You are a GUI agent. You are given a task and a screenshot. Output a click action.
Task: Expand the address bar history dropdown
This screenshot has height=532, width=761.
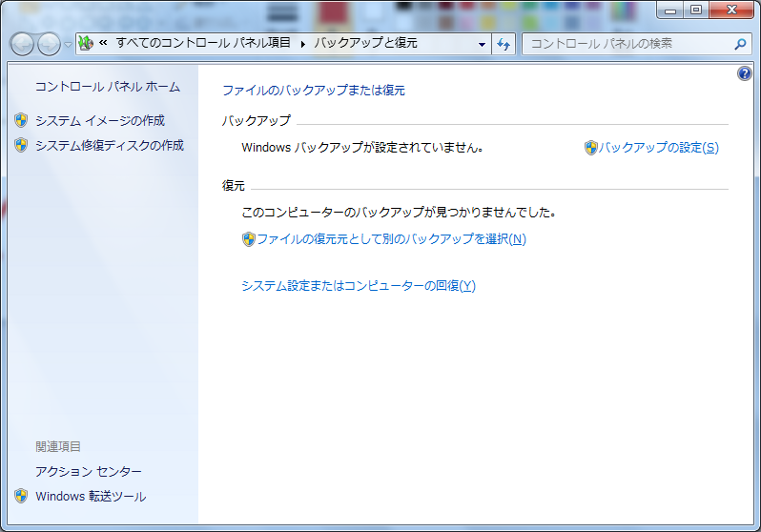click(x=482, y=44)
